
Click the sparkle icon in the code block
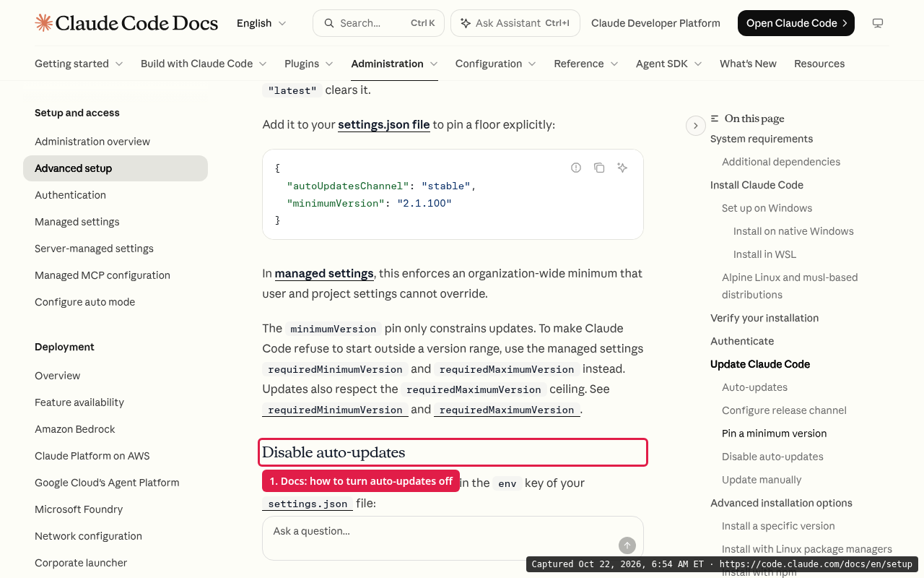click(x=622, y=168)
